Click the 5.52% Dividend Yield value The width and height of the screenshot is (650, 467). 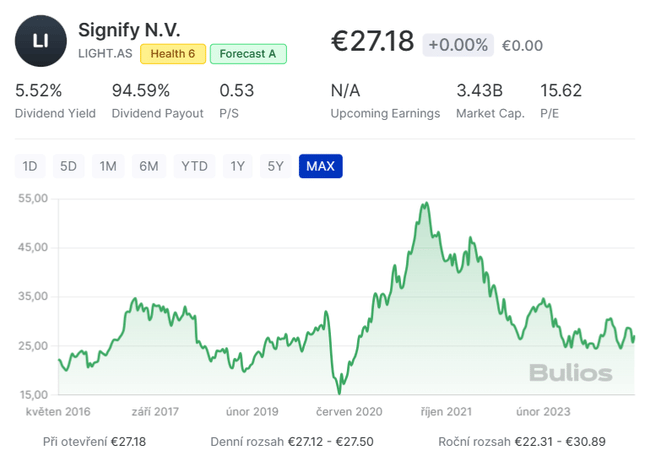(x=39, y=91)
